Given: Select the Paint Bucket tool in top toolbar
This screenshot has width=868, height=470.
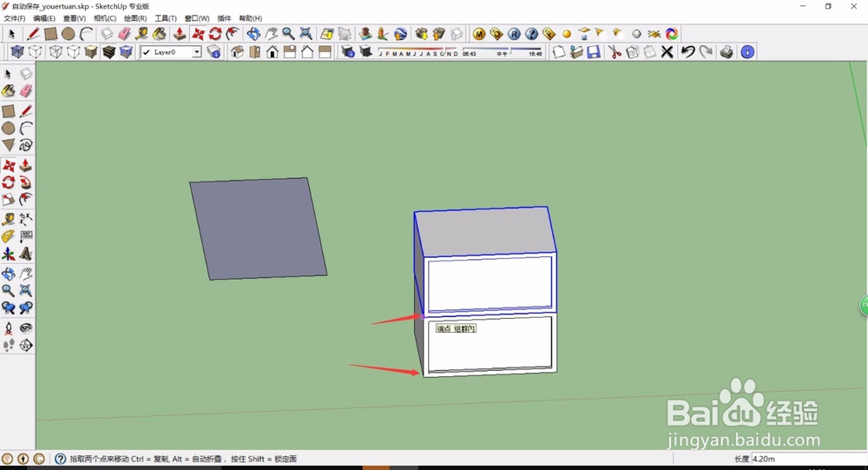Looking at the screenshot, I should pyautogui.click(x=160, y=35).
